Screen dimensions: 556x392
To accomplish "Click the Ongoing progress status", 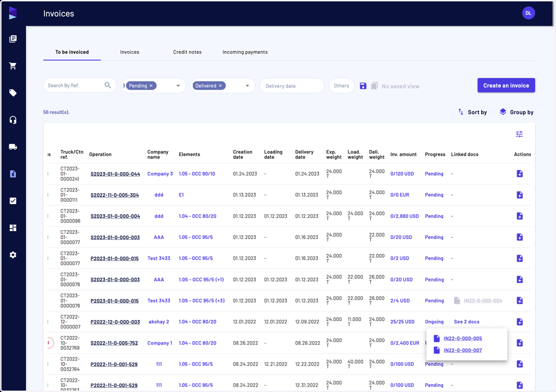I will [x=434, y=322].
